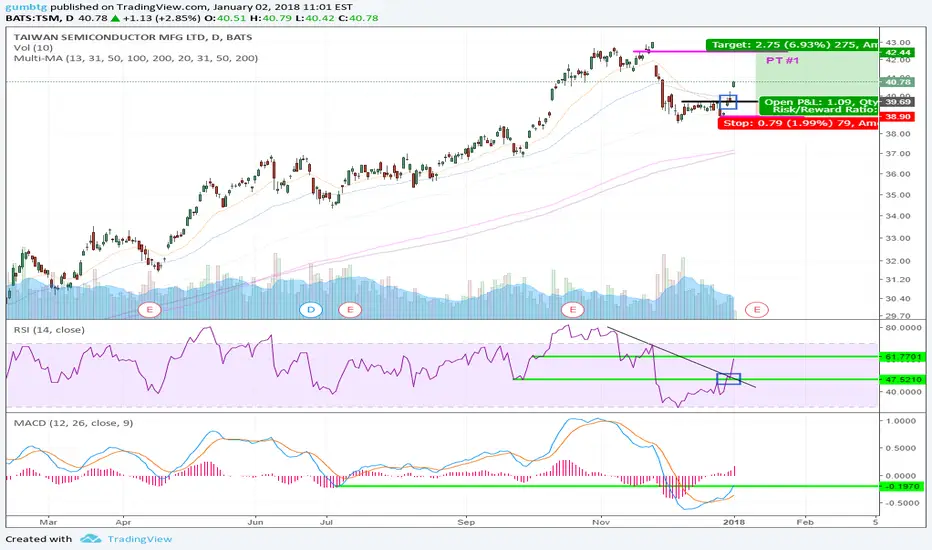Click the 61.7701 RSI level tag
932x550 pixels.
902,357
